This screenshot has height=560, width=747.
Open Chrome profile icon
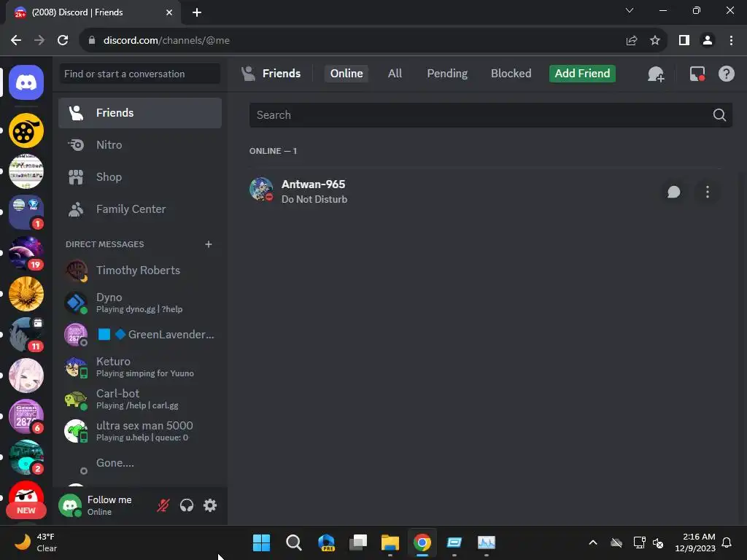tap(708, 41)
